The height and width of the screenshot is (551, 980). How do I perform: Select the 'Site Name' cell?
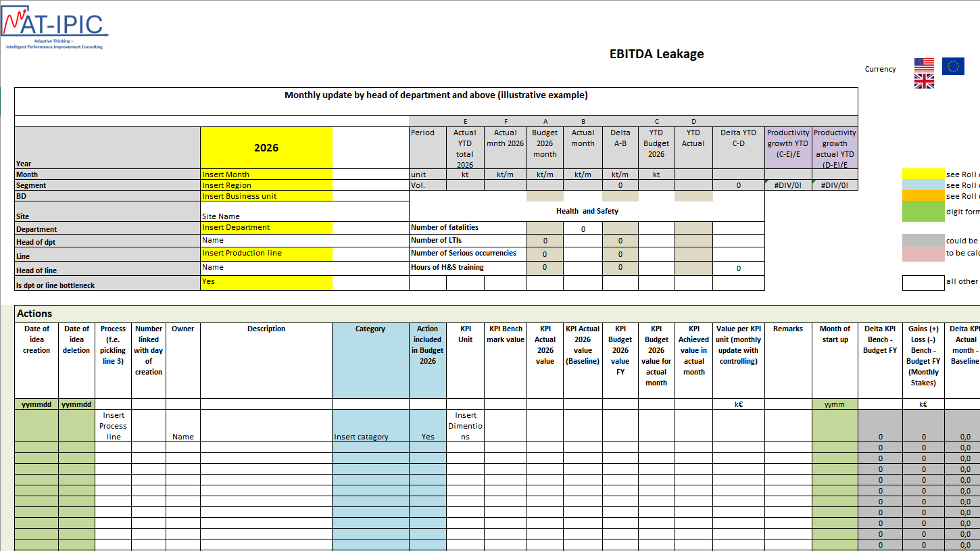pos(266,212)
